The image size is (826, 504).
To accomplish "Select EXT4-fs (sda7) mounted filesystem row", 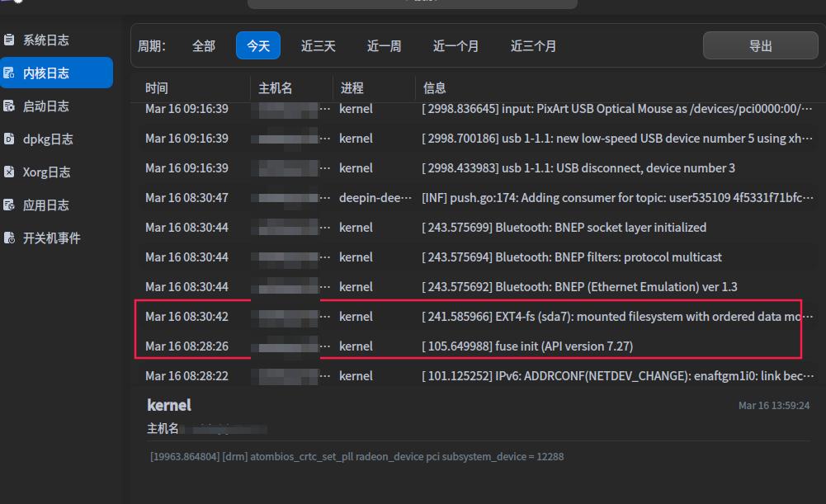I will tap(479, 317).
